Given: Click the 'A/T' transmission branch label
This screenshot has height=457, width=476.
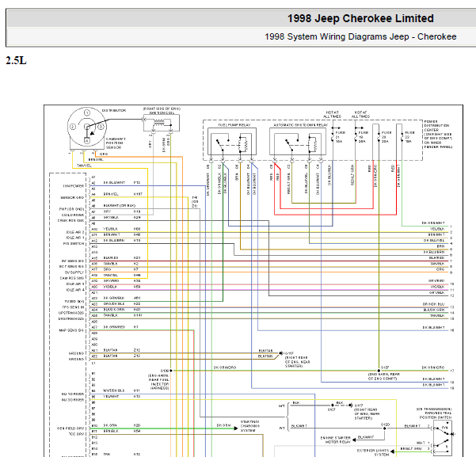Looking at the screenshot, I should click(282, 428).
